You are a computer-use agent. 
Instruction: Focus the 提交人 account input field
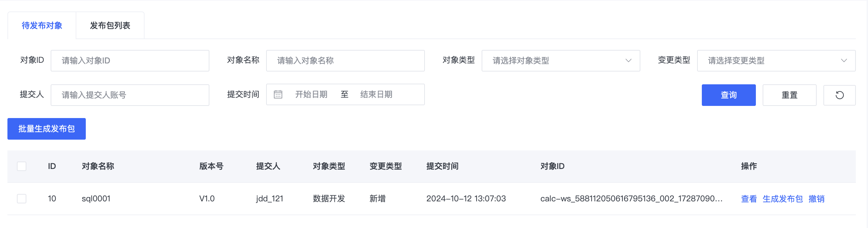pyautogui.click(x=130, y=95)
